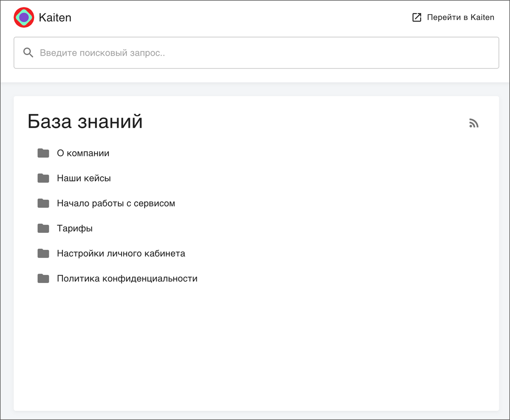Click the Kaiten logo icon
The height and width of the screenshot is (420, 510).
pyautogui.click(x=24, y=17)
